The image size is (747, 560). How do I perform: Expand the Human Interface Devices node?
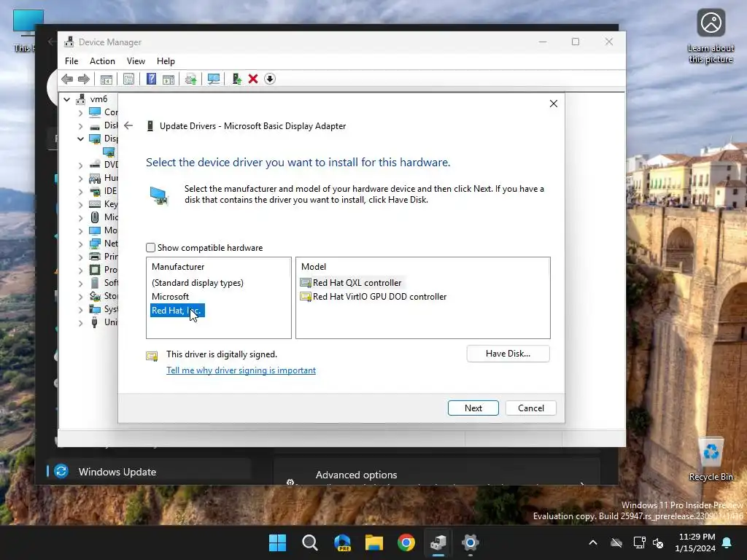coord(80,178)
